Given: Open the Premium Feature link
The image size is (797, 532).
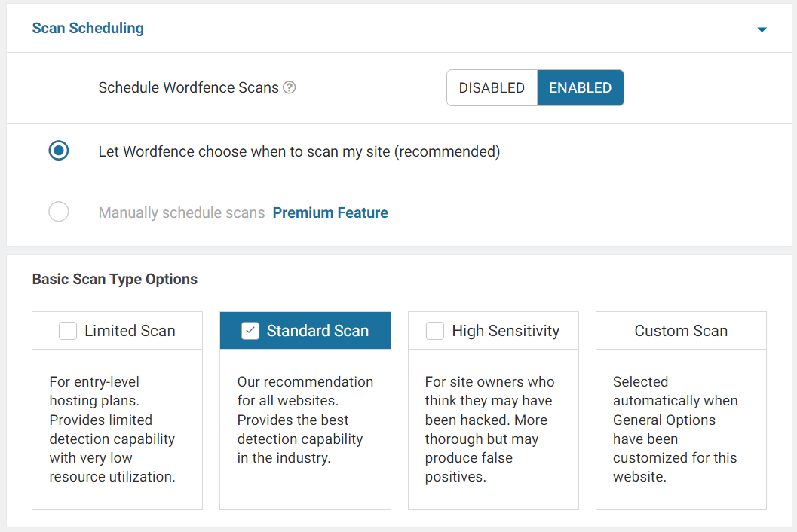Looking at the screenshot, I should coord(330,213).
